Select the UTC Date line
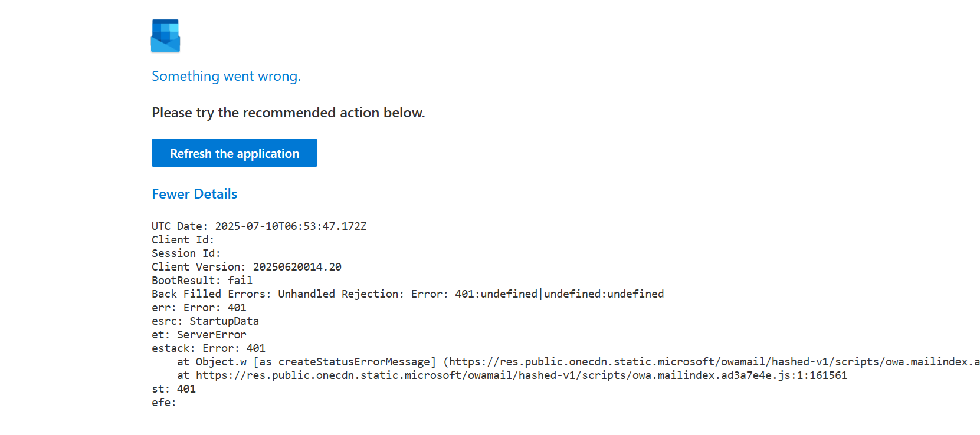 [x=259, y=226]
